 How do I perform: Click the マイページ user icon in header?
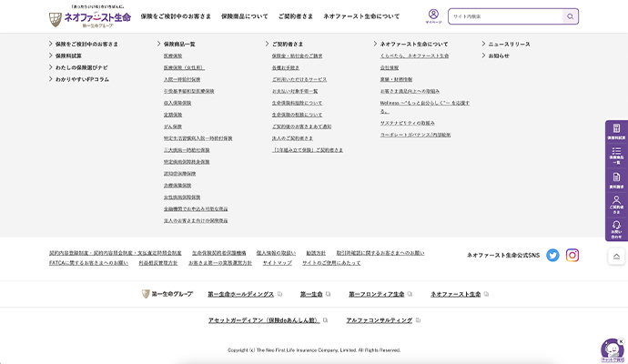[433, 15]
